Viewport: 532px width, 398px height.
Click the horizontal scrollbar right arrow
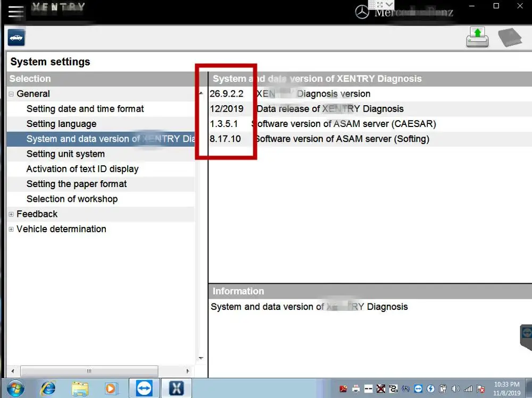[188, 371]
